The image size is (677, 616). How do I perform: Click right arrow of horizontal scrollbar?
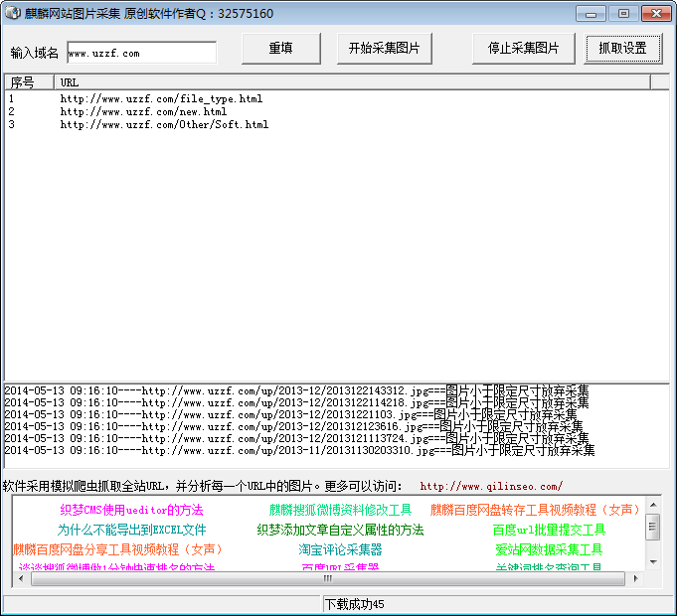pos(635,578)
